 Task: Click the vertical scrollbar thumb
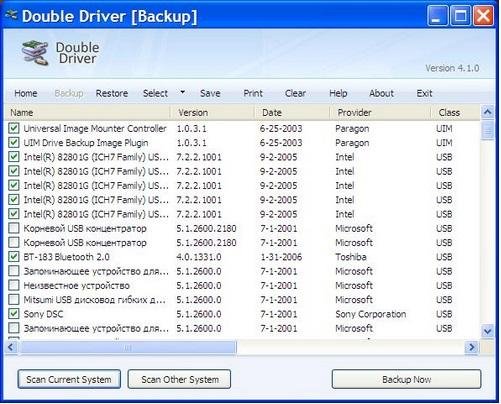pos(487,130)
